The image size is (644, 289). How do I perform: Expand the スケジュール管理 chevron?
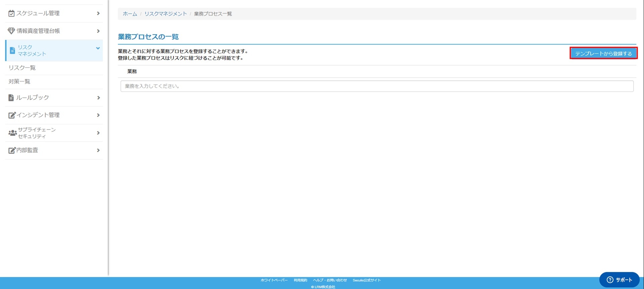coord(98,13)
